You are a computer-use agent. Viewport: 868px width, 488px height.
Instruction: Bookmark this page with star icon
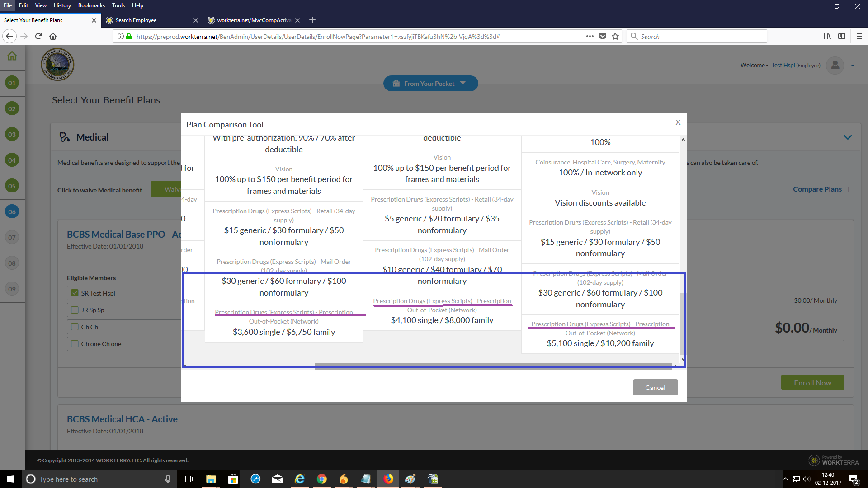coord(615,36)
